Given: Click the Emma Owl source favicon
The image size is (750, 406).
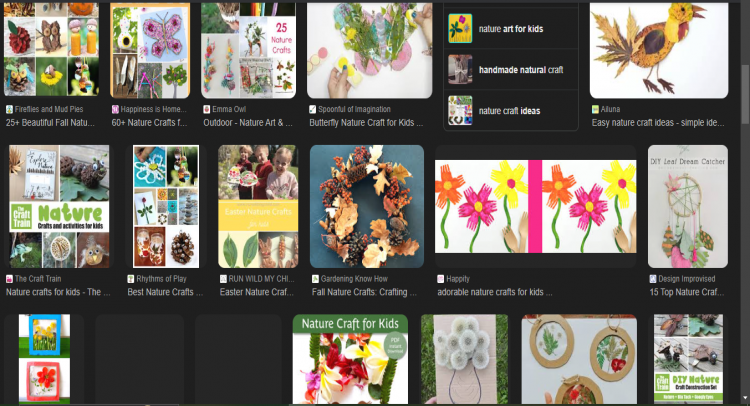Looking at the screenshot, I should (207, 110).
